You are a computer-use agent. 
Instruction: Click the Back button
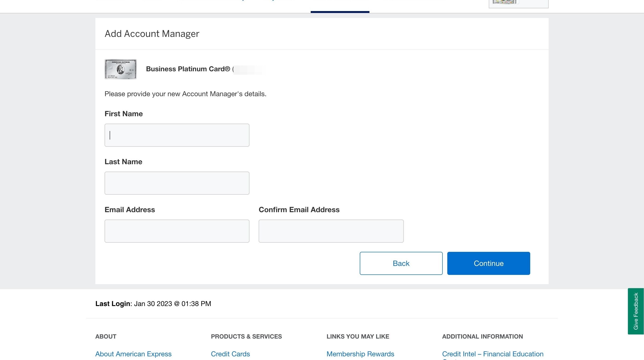[x=401, y=263]
